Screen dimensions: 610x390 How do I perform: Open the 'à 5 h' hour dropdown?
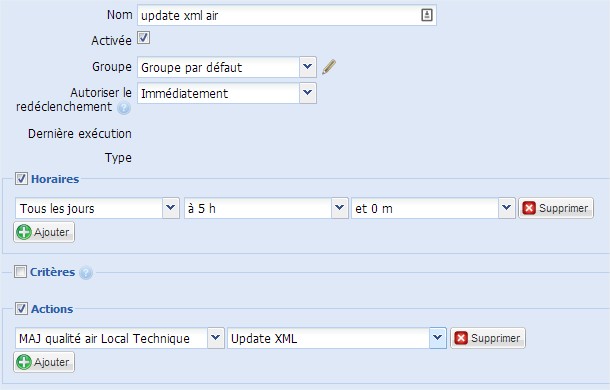[x=339, y=208]
